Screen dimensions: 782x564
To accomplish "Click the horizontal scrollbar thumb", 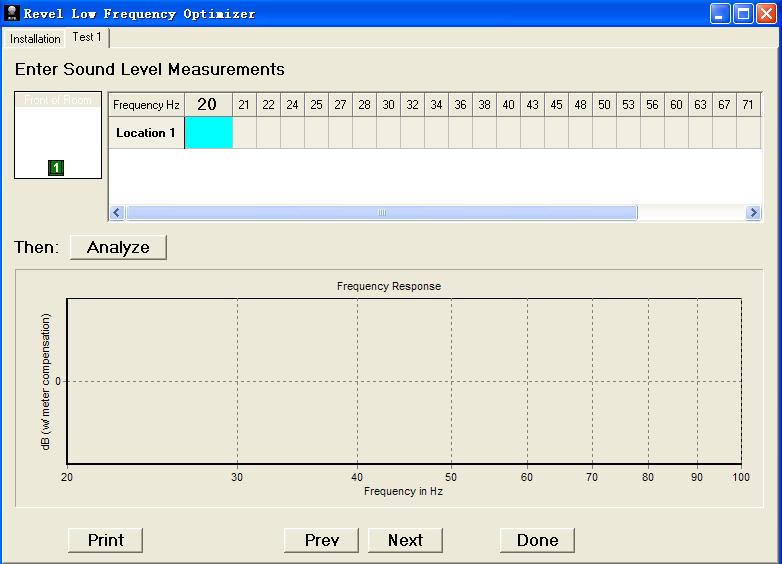I will 382,213.
